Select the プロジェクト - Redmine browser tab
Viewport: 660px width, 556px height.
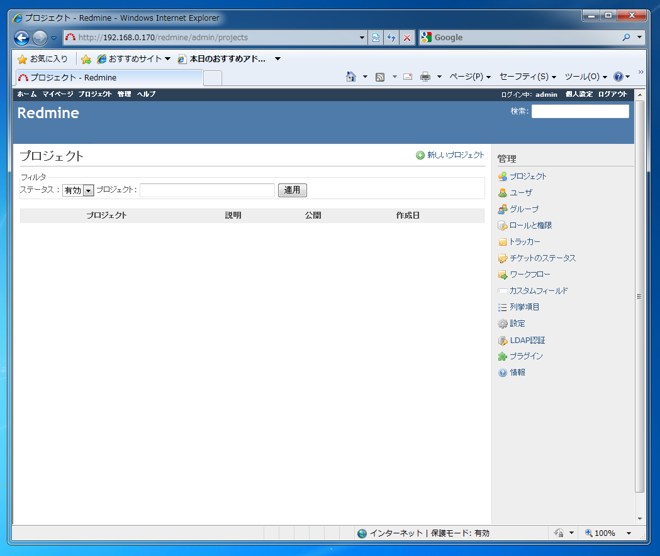point(109,78)
